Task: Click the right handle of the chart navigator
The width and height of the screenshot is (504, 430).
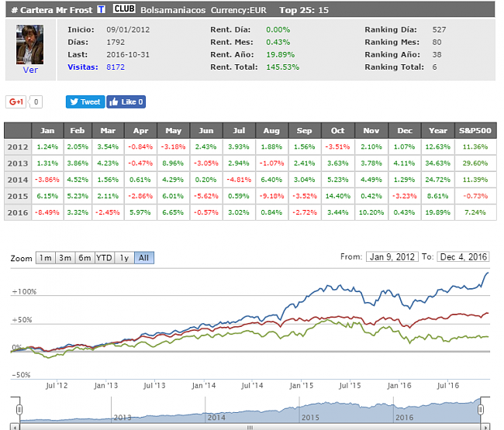Action: coord(481,408)
